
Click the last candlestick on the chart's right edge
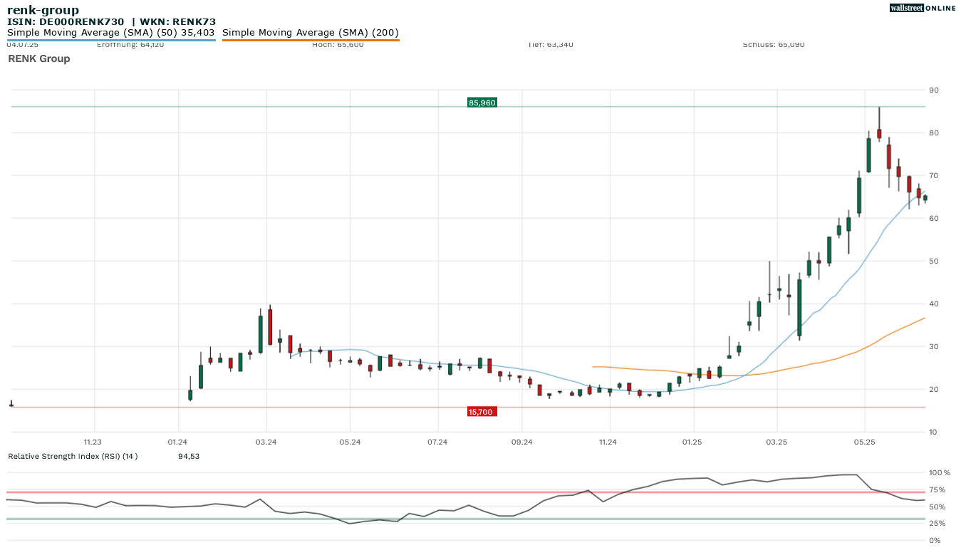925,198
